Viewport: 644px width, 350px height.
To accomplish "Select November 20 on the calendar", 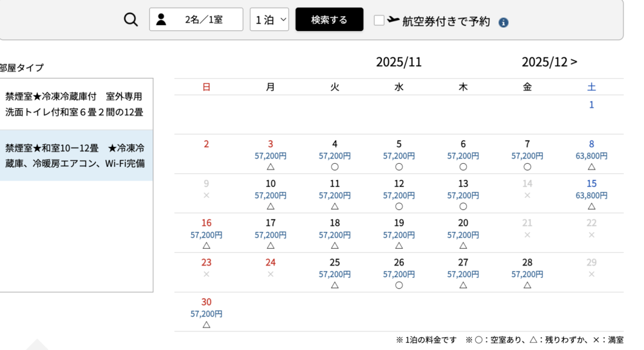I will 463,223.
